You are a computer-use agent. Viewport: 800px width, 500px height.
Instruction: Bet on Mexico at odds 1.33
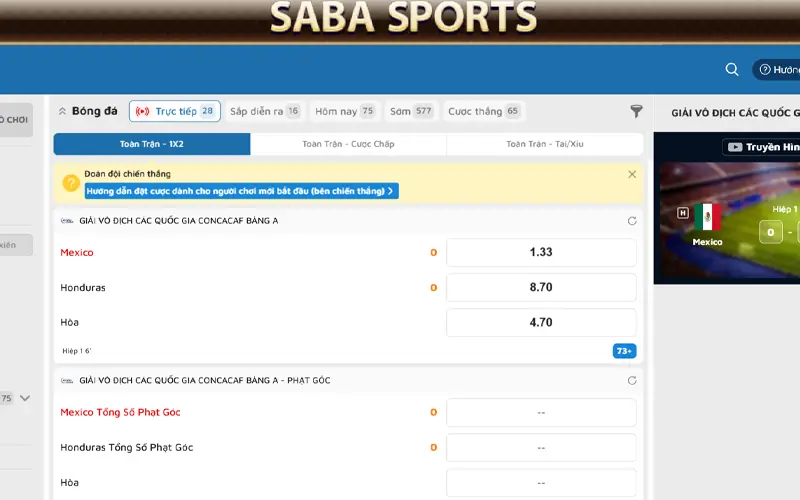(x=541, y=252)
